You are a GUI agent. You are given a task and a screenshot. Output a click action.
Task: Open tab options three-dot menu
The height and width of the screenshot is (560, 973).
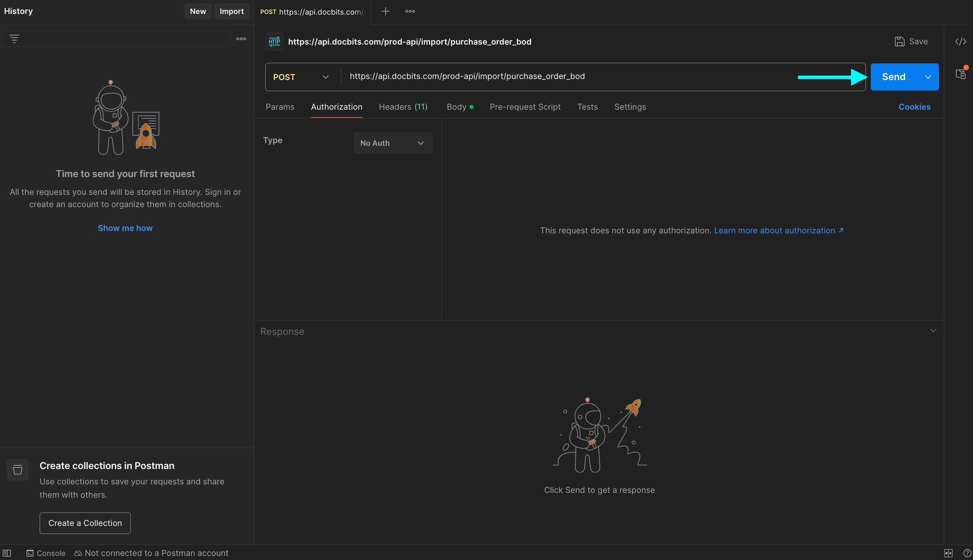410,11
